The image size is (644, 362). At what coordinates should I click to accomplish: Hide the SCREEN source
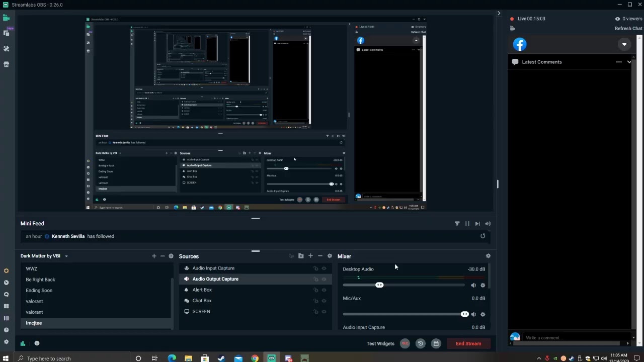point(324,312)
